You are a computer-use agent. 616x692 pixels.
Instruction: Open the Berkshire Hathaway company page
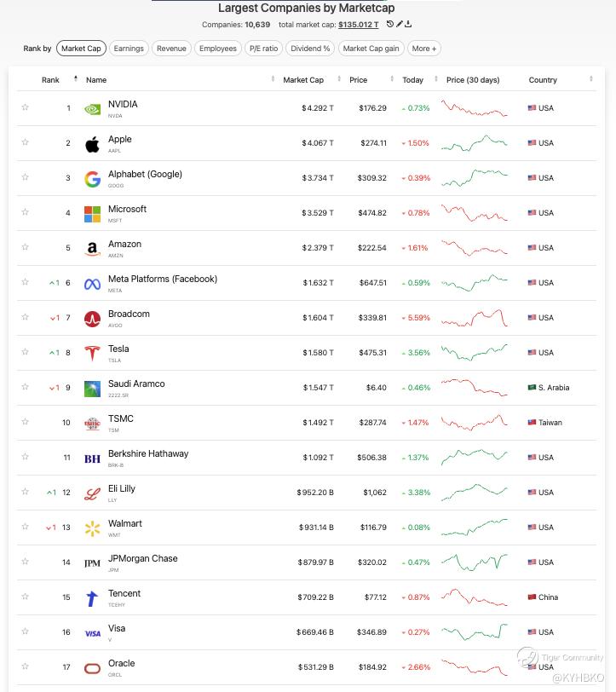pos(148,453)
